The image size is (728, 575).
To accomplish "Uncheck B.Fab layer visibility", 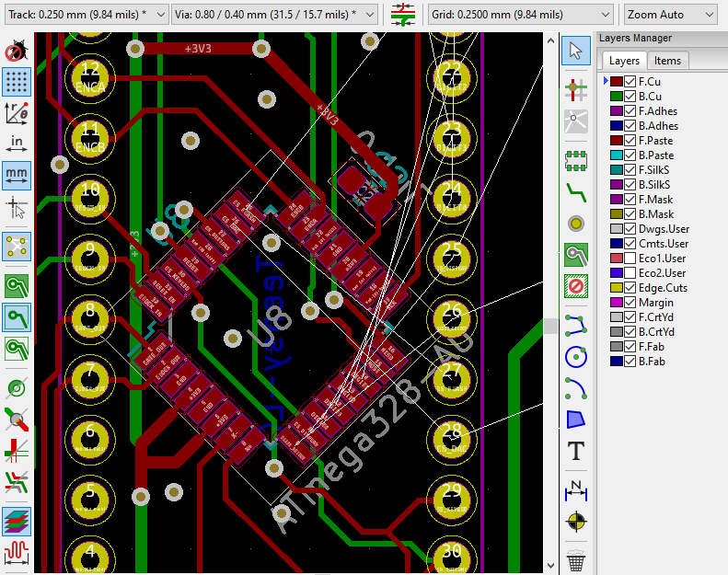I will (630, 362).
